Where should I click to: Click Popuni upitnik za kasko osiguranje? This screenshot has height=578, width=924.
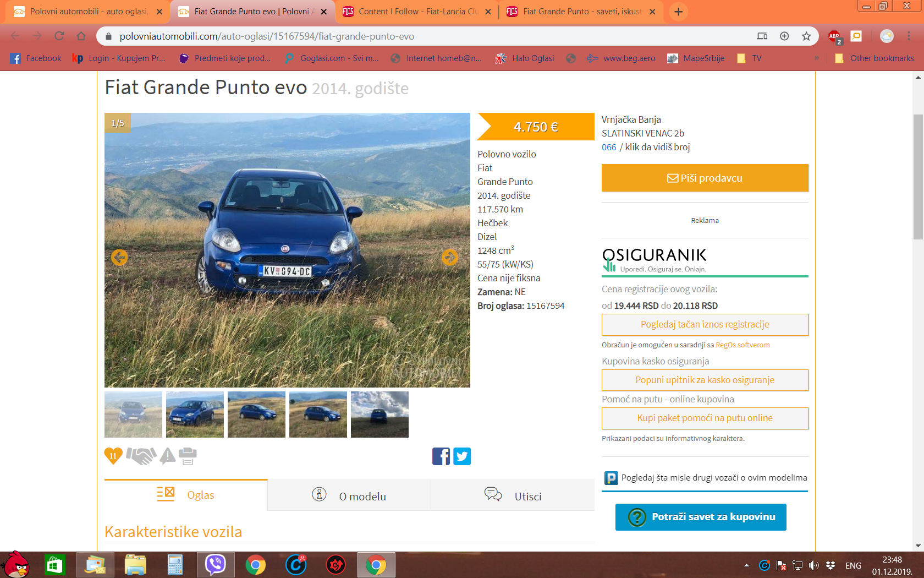coord(705,380)
